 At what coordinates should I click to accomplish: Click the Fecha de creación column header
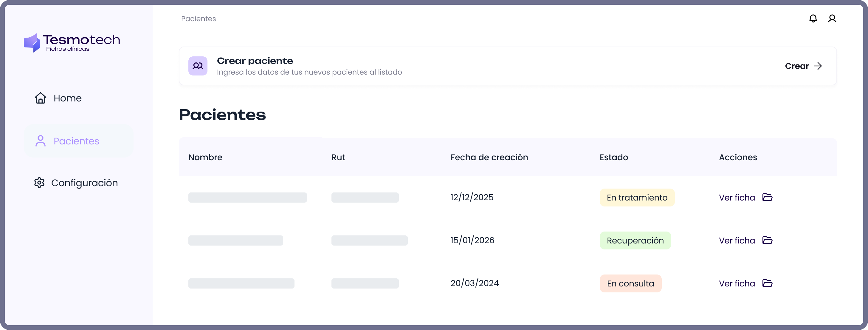point(489,157)
